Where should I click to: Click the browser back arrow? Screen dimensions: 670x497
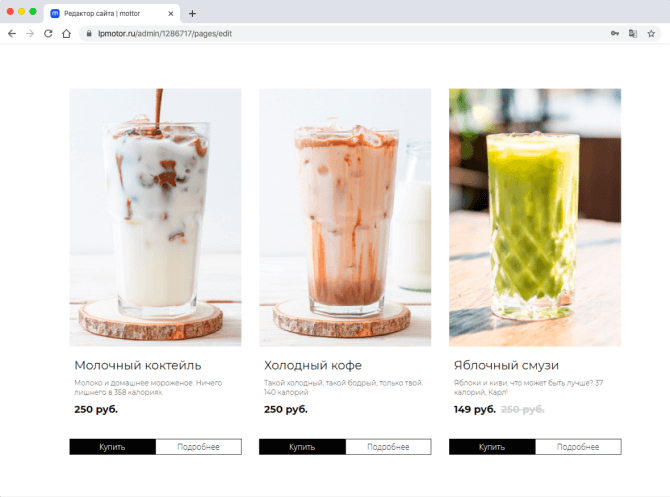point(12,33)
